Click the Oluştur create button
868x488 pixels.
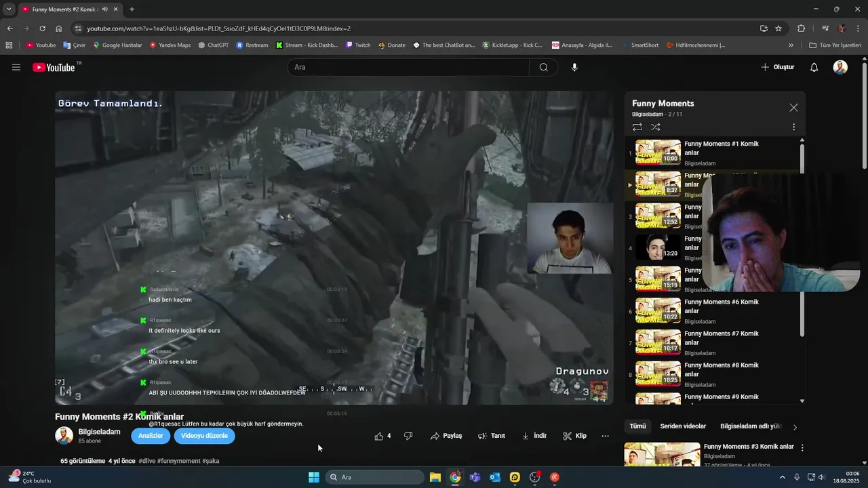coord(777,67)
